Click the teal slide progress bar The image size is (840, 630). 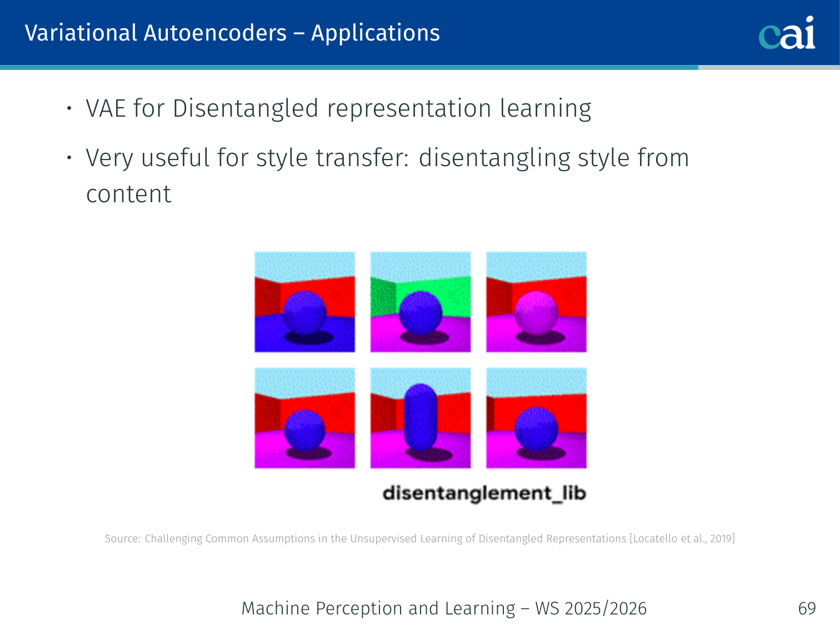(349, 67)
